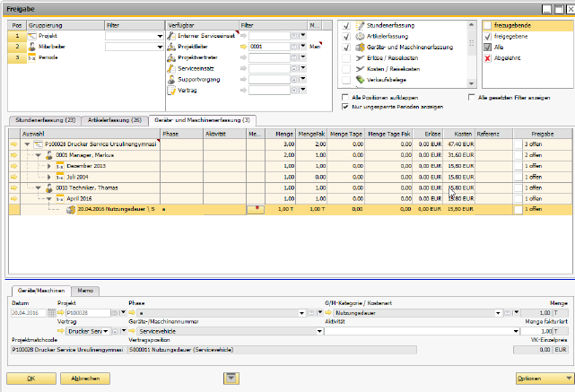Toggle the Stundenerfassung checkbox
575x392 pixels.
[x=345, y=25]
